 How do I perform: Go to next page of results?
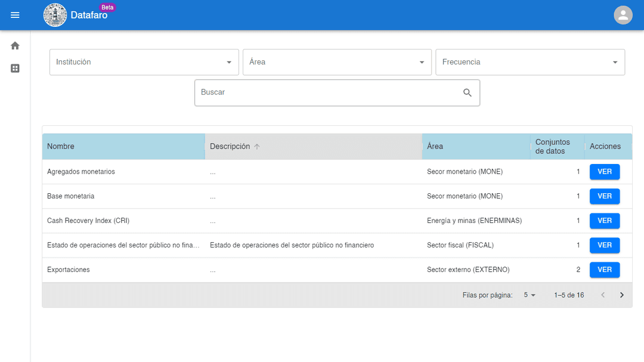click(x=622, y=295)
